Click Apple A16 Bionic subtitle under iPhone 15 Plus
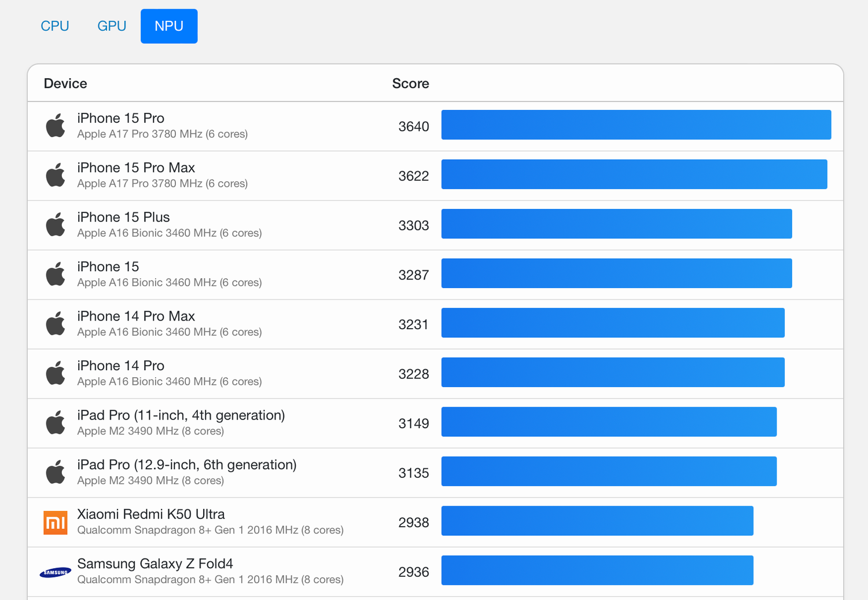The height and width of the screenshot is (600, 868). tap(170, 233)
